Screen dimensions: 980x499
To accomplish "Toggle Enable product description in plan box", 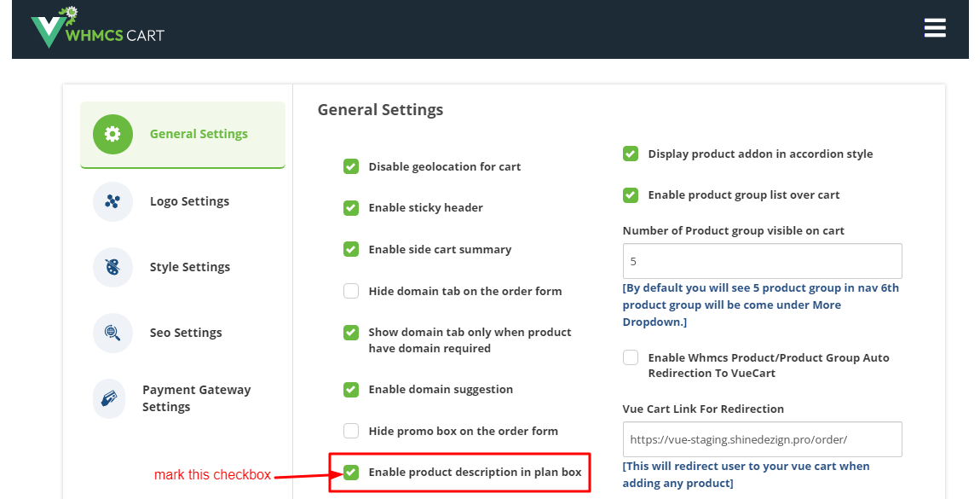I will (351, 472).
